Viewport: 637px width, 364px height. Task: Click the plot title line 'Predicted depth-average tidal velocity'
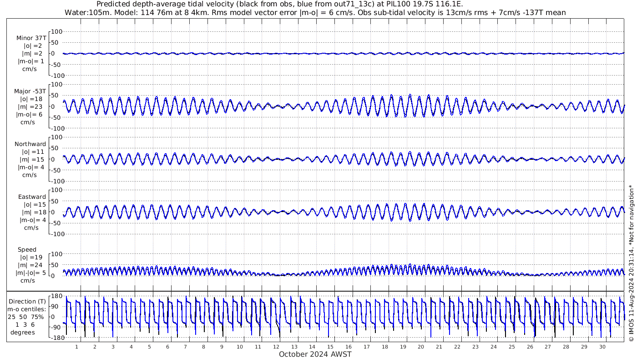coord(279,4)
